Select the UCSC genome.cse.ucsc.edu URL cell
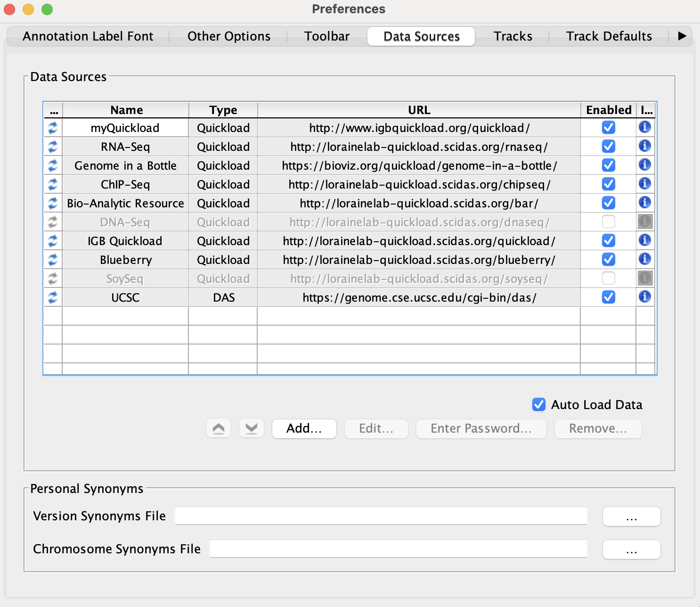 click(x=419, y=297)
